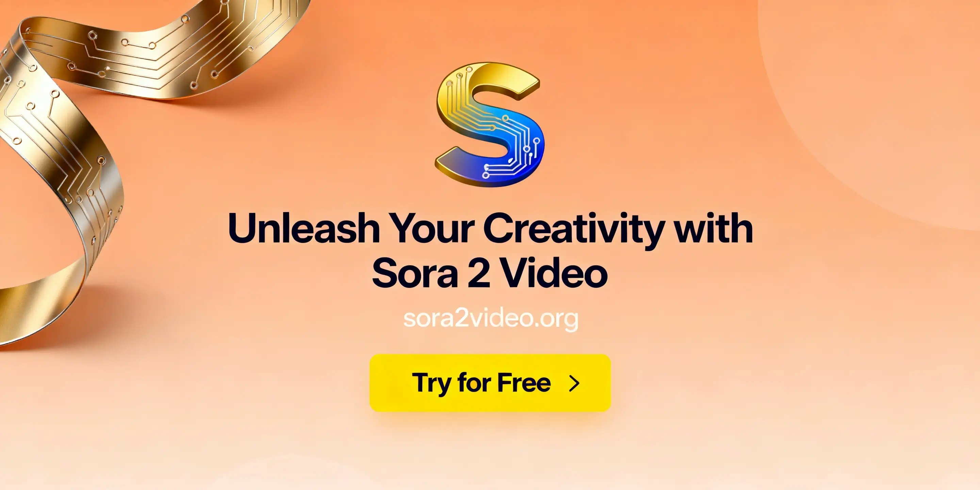Click the gold and blue S logo
This screenshot has height=490, width=980.
coord(490,125)
